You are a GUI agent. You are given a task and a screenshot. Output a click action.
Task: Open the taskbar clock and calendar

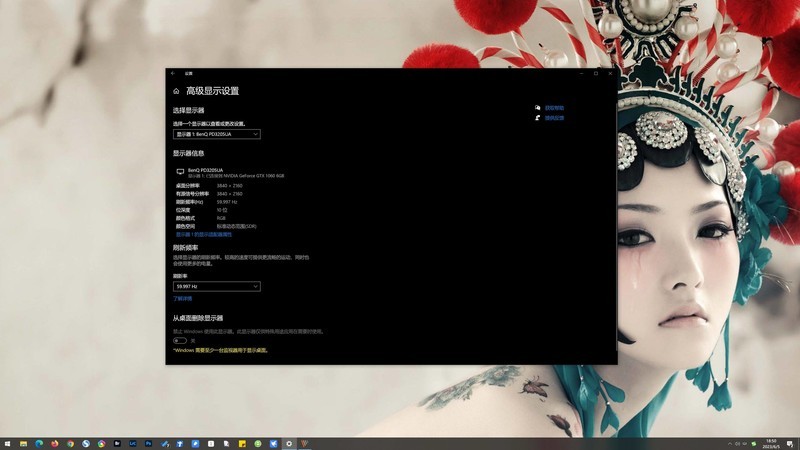771,444
